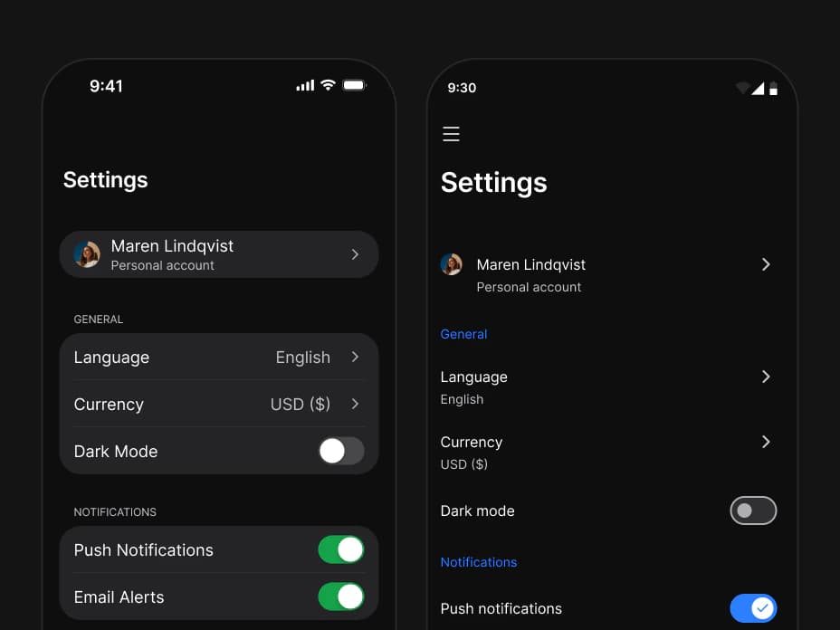
Task: Tap the 9:41 clock in iOS status bar
Action: [x=106, y=86]
